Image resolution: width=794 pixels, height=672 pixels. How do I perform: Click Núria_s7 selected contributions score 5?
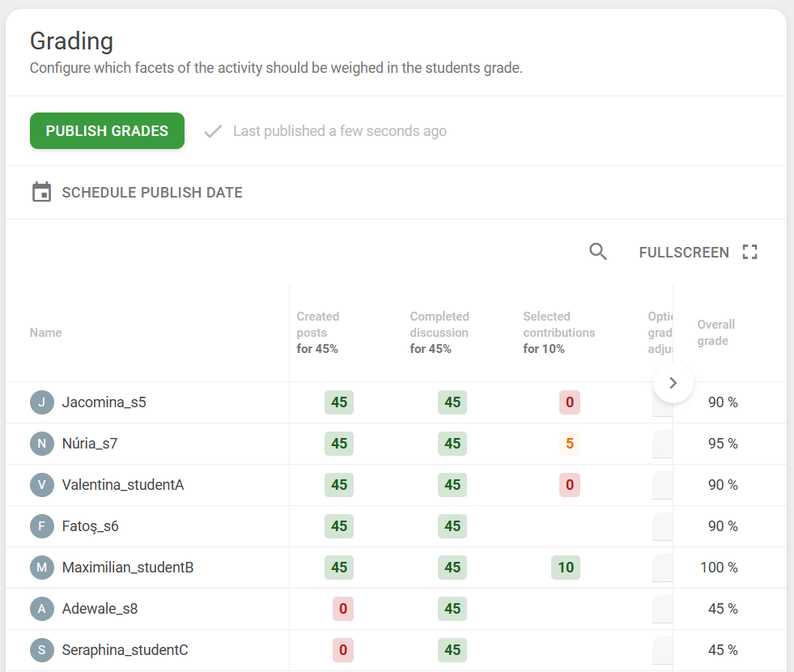pos(570,444)
